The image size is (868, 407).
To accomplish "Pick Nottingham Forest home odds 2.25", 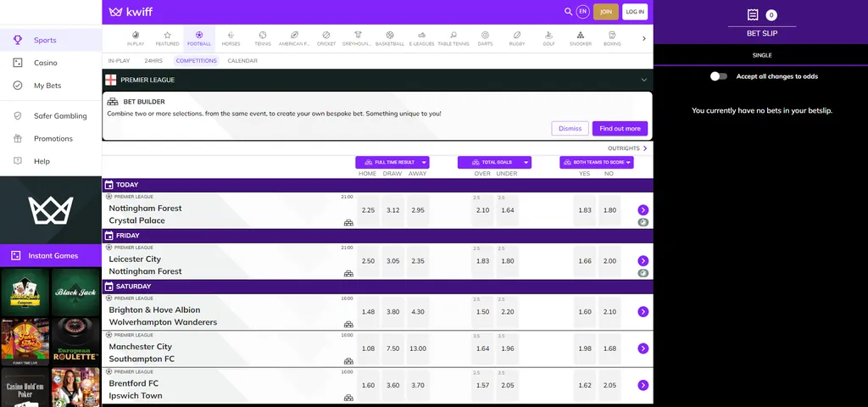I will click(368, 210).
